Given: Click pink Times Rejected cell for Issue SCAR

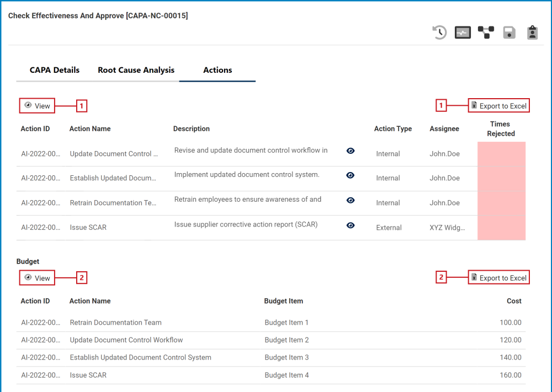Looking at the screenshot, I should click(x=501, y=228).
